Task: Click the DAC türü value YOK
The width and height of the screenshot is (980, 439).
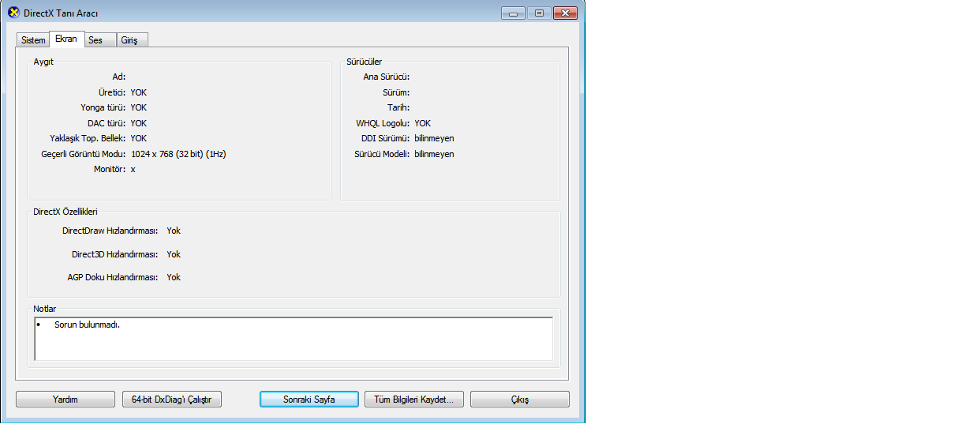Action: [139, 123]
